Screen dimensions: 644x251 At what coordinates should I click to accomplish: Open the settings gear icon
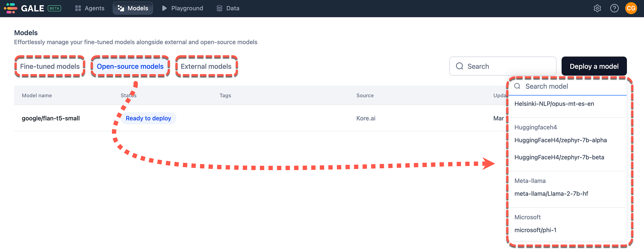(x=597, y=8)
